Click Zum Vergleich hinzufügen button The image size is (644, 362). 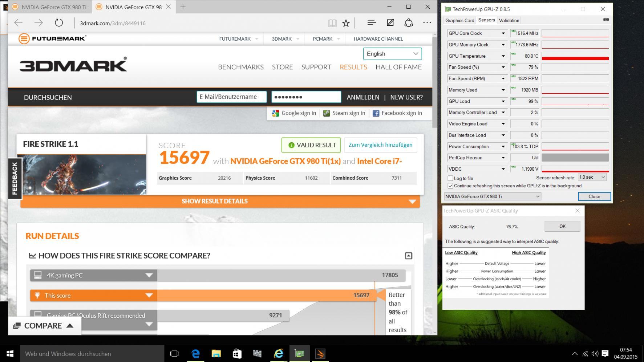[x=380, y=145]
